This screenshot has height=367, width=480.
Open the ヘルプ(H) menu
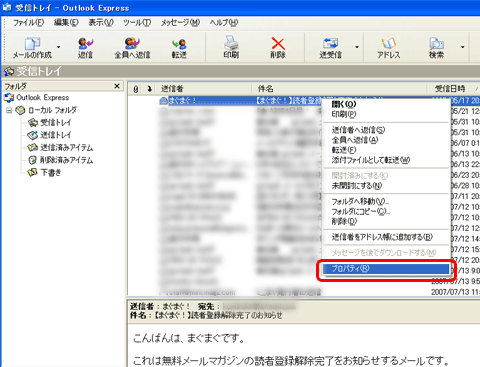coord(224,23)
